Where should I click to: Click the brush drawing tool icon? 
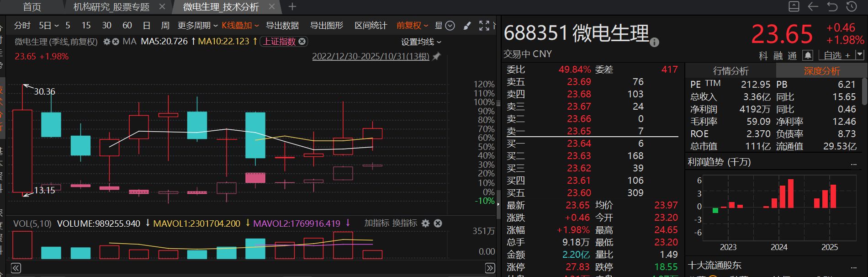pos(467,26)
